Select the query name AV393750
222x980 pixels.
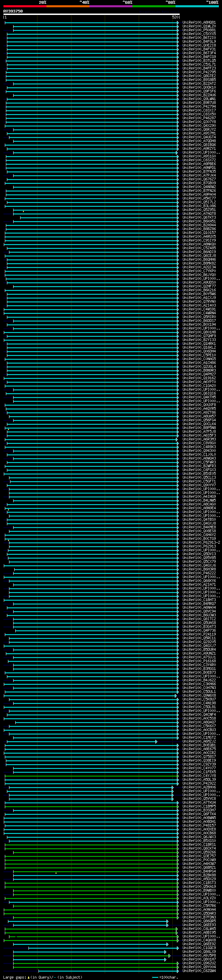click(x=13, y=11)
